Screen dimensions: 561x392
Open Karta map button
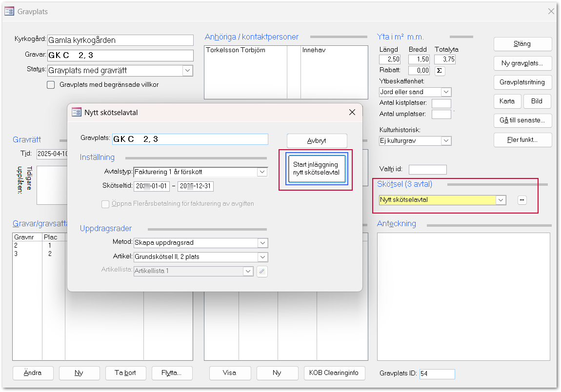pos(507,101)
